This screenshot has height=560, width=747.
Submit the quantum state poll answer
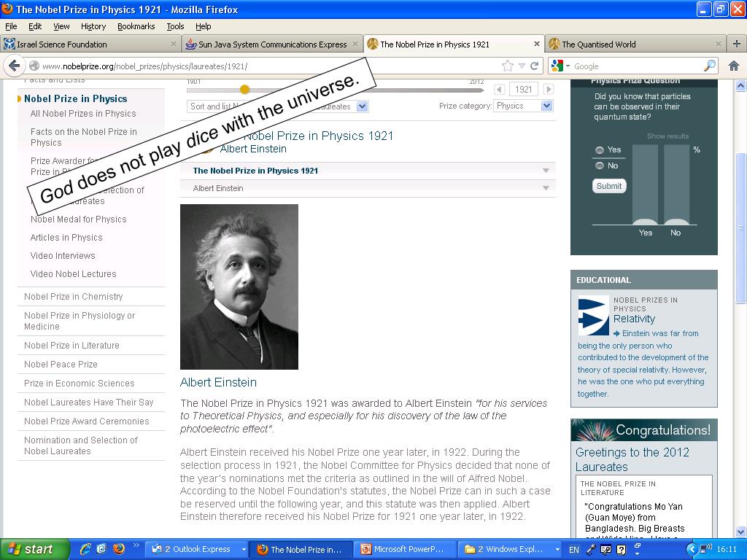[609, 186]
